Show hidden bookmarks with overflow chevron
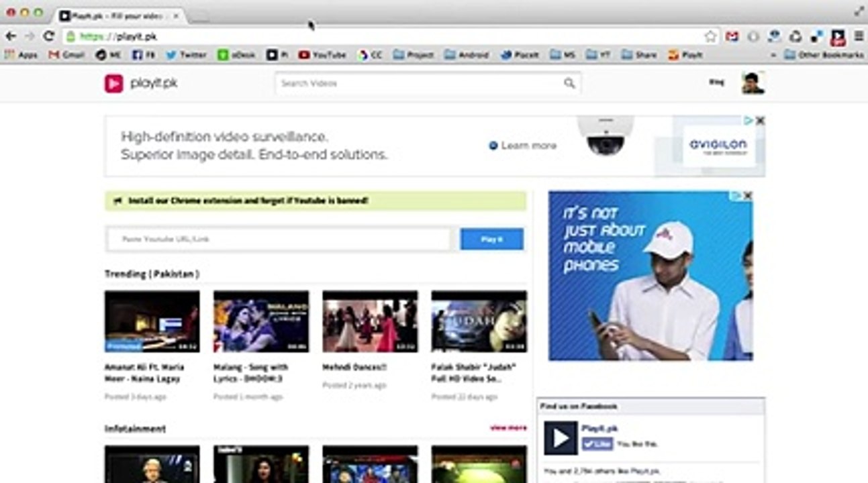 tap(773, 55)
